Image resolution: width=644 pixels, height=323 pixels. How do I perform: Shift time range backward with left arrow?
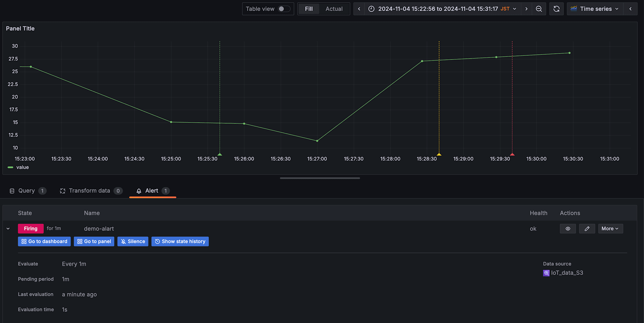[x=359, y=9]
